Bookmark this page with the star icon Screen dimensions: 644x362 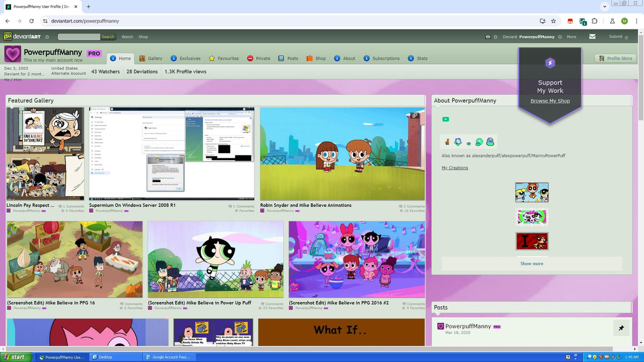click(x=553, y=21)
